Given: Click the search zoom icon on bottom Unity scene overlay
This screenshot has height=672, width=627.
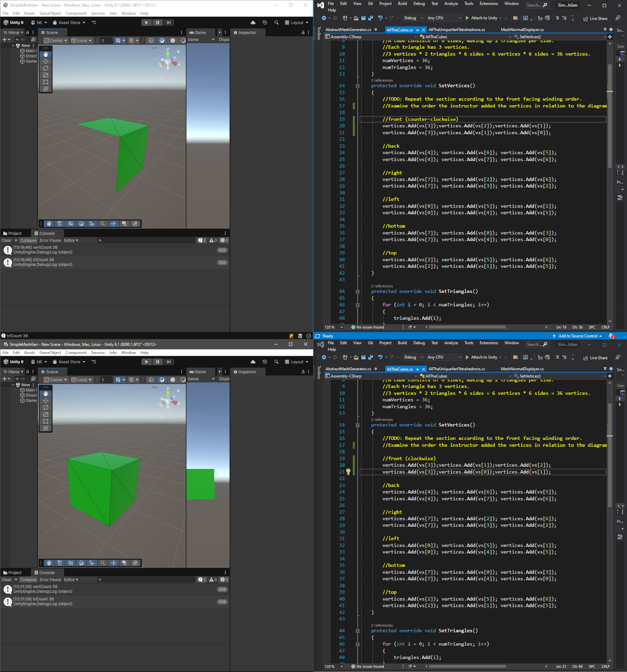Looking at the screenshot, I should click(x=103, y=563).
